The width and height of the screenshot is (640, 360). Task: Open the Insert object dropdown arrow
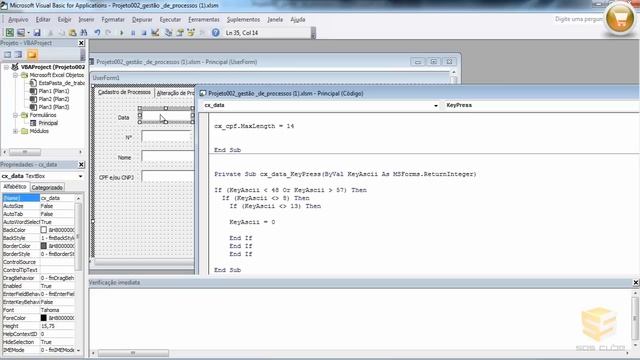coord(28,33)
